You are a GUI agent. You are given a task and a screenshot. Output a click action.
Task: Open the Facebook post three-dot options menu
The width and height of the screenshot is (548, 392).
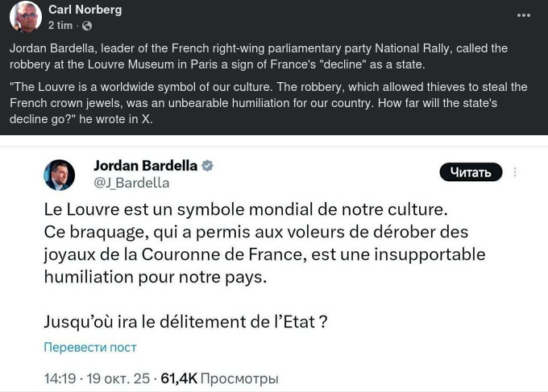pyautogui.click(x=524, y=16)
